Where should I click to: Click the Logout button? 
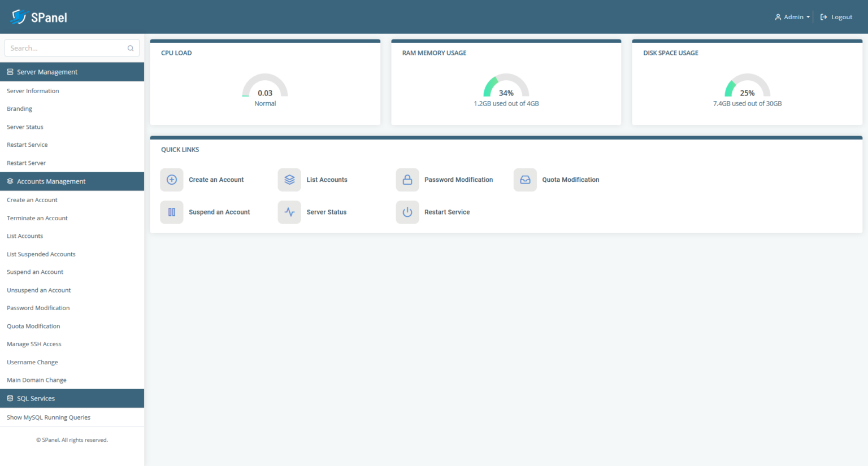click(836, 16)
